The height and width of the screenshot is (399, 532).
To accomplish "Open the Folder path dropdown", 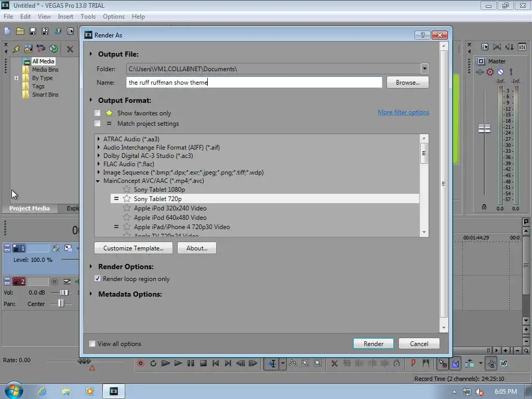I will coord(424,69).
